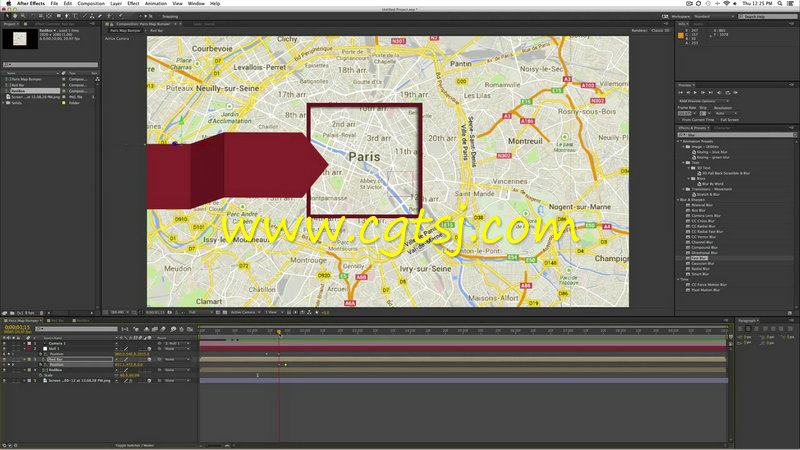Select the Horizontal Type tool
800x450 pixels.
click(x=75, y=16)
